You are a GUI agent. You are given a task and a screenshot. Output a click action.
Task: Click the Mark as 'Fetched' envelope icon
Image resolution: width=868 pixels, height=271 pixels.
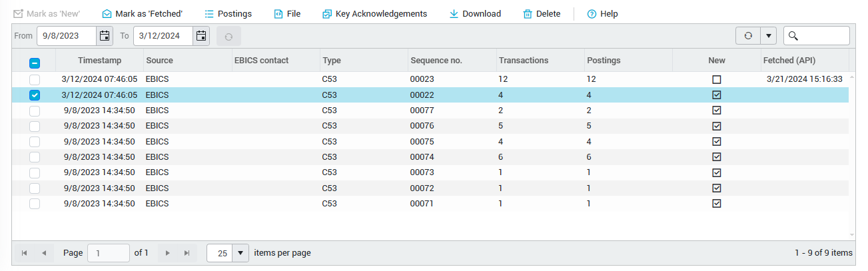(x=107, y=13)
